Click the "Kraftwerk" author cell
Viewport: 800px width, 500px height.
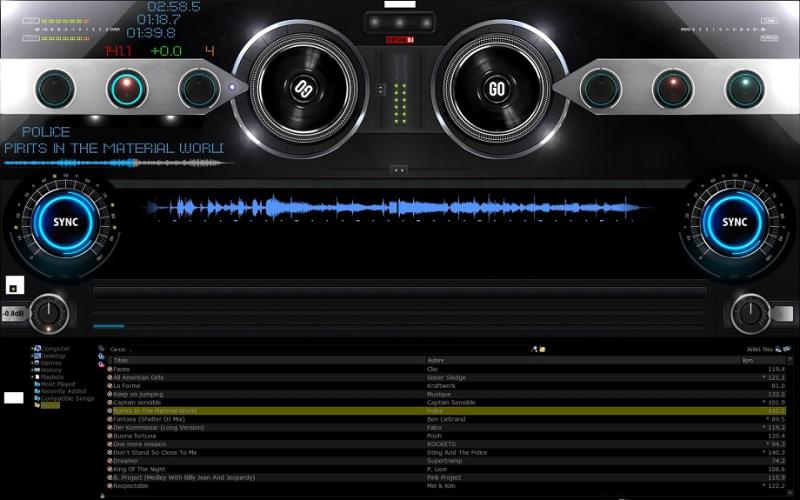click(x=441, y=386)
